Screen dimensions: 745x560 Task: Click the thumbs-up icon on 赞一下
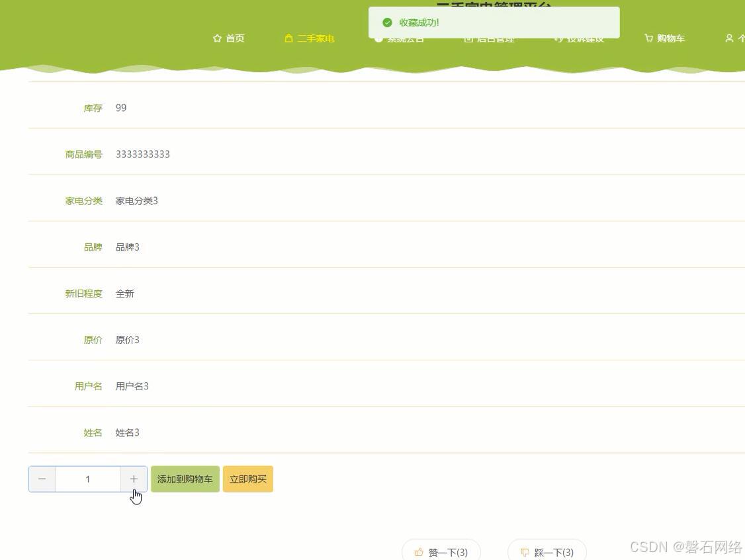click(x=419, y=553)
